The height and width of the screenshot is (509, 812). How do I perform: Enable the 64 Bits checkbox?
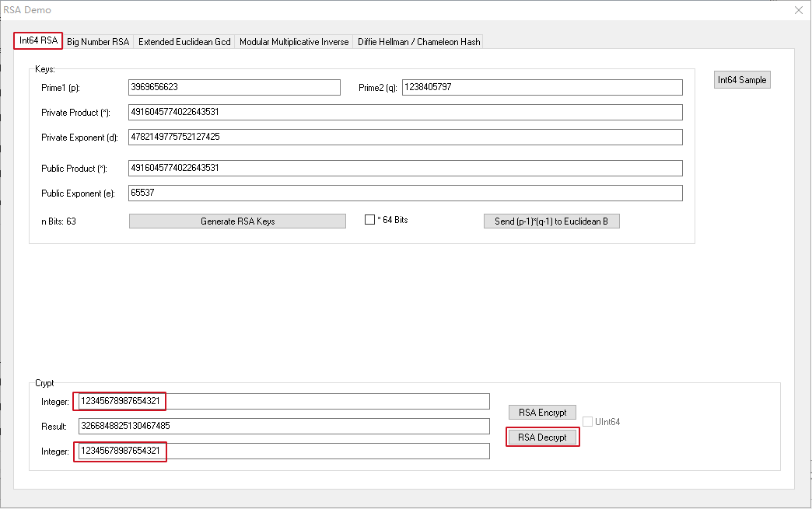coord(370,220)
